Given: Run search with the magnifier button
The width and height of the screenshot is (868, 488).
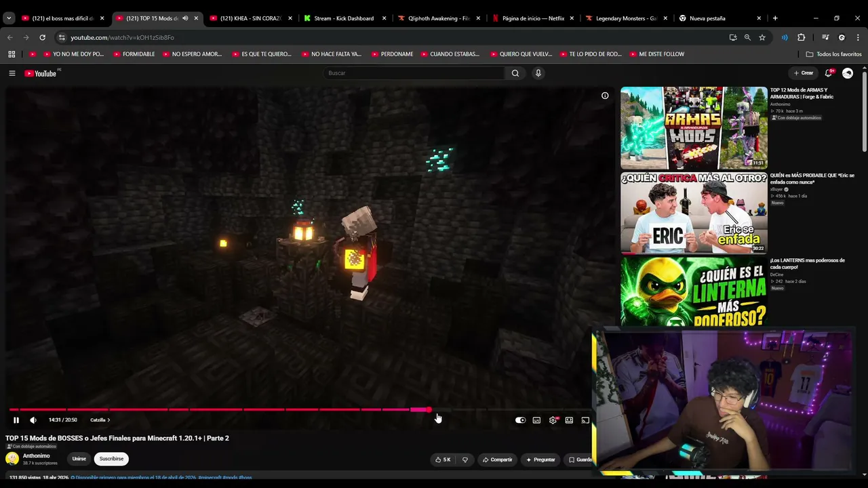Looking at the screenshot, I should click(x=515, y=73).
